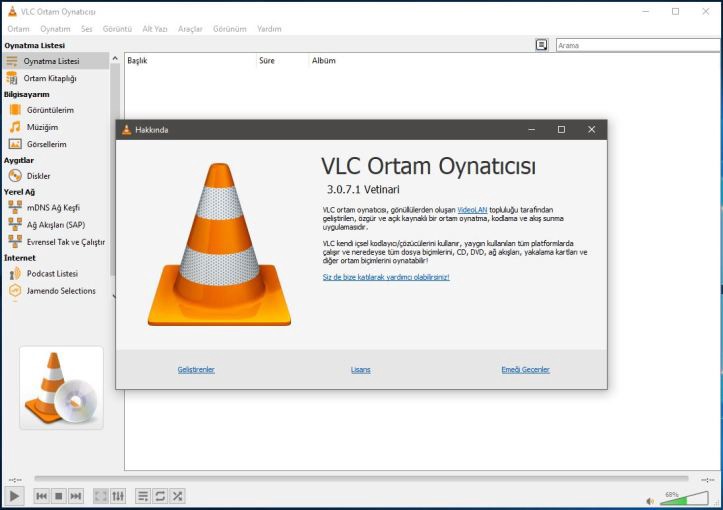Select Diskler under Aygıtlar
Image resolution: width=723 pixels, height=510 pixels.
pyautogui.click(x=38, y=176)
